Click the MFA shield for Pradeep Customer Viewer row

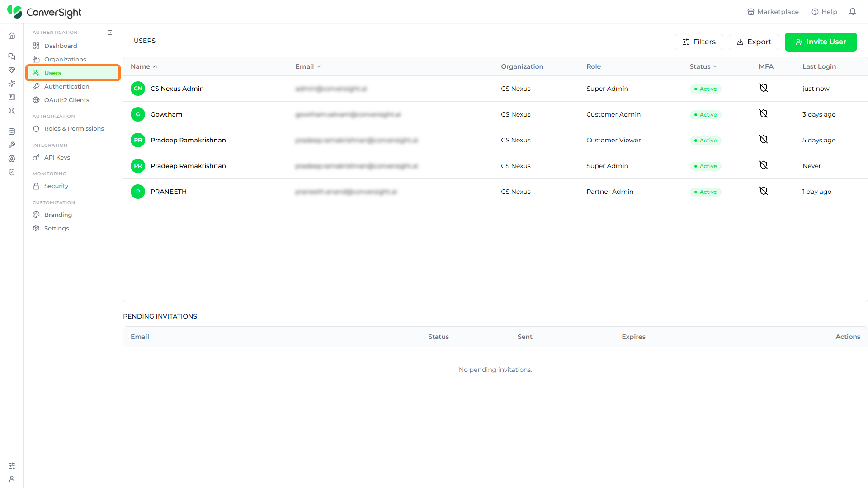click(764, 140)
